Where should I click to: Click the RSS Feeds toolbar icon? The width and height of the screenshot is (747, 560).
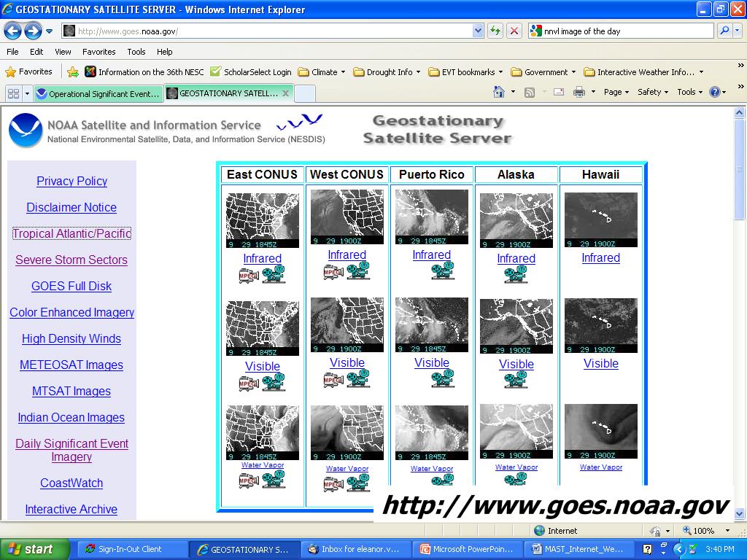click(530, 93)
